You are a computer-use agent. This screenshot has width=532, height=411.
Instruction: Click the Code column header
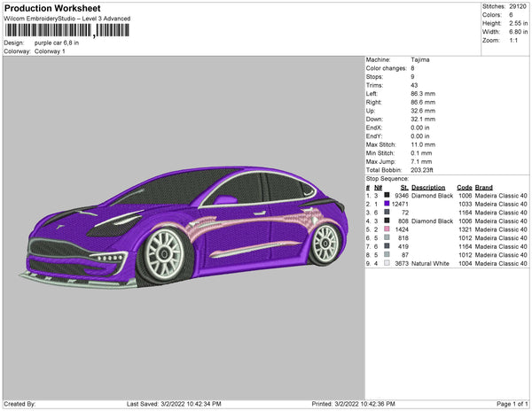465,188
